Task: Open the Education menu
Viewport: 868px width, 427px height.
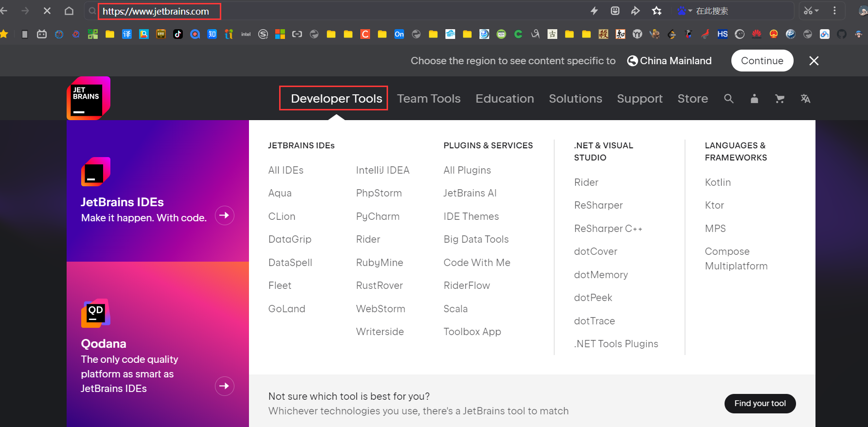Action: 505,99
